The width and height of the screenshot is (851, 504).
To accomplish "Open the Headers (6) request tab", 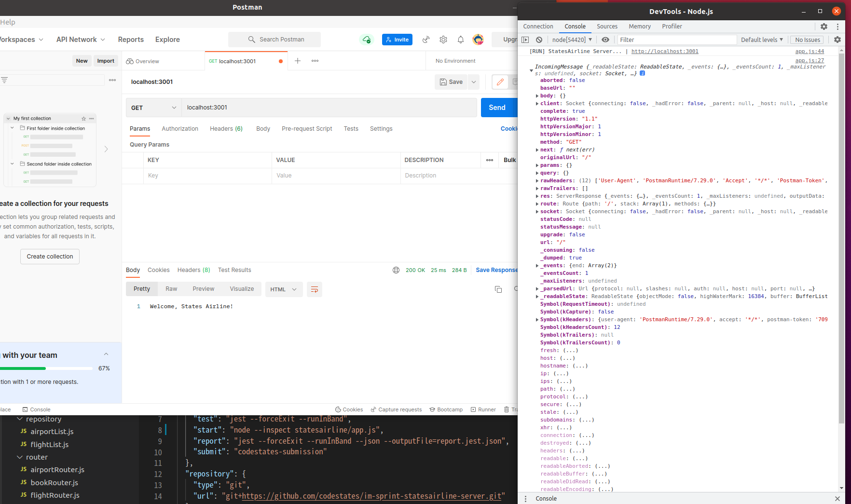I will pos(226,129).
